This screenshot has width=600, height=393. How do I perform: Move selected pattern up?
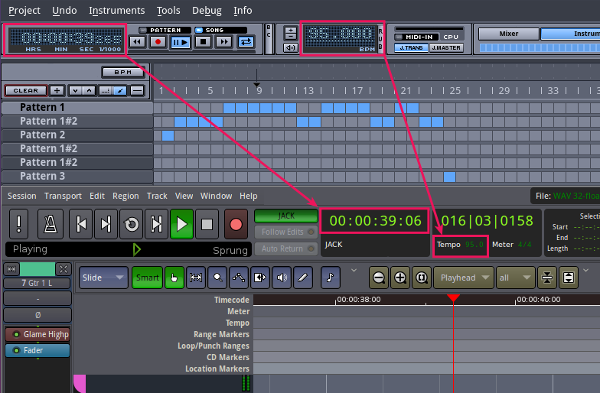coord(89,91)
